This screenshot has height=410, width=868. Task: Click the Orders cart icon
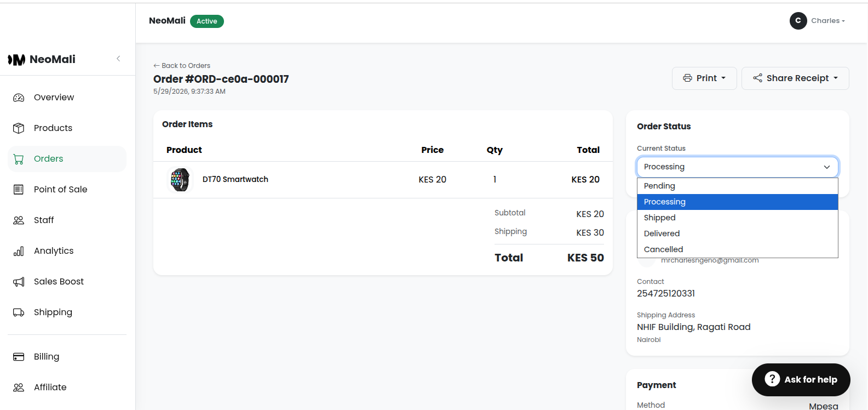pyautogui.click(x=19, y=159)
